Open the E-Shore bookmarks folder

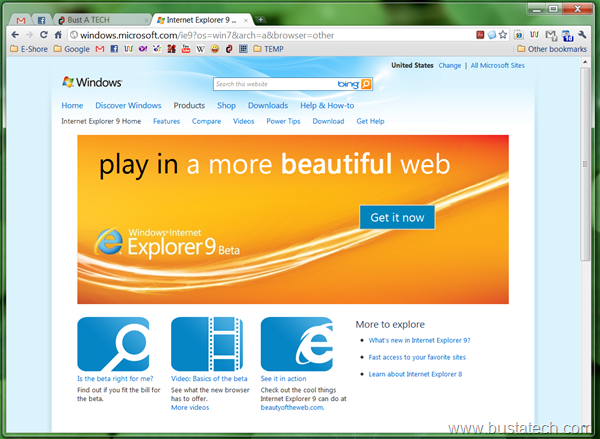29,49
